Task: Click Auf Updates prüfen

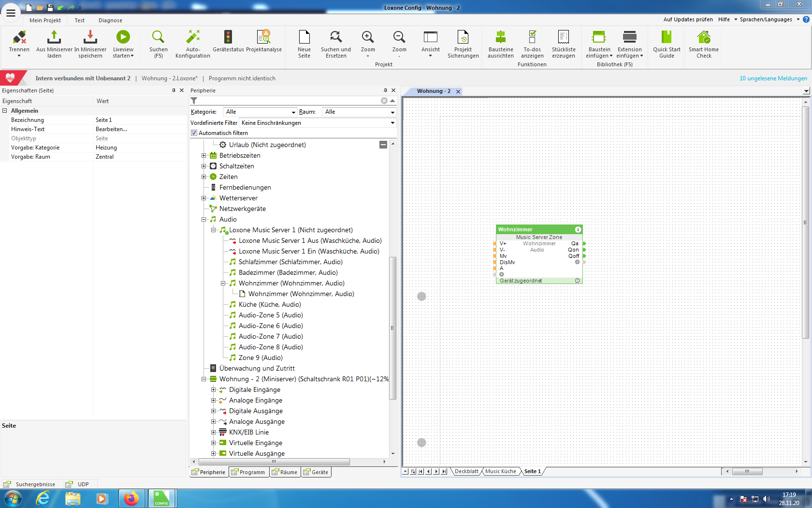Action: [688, 19]
